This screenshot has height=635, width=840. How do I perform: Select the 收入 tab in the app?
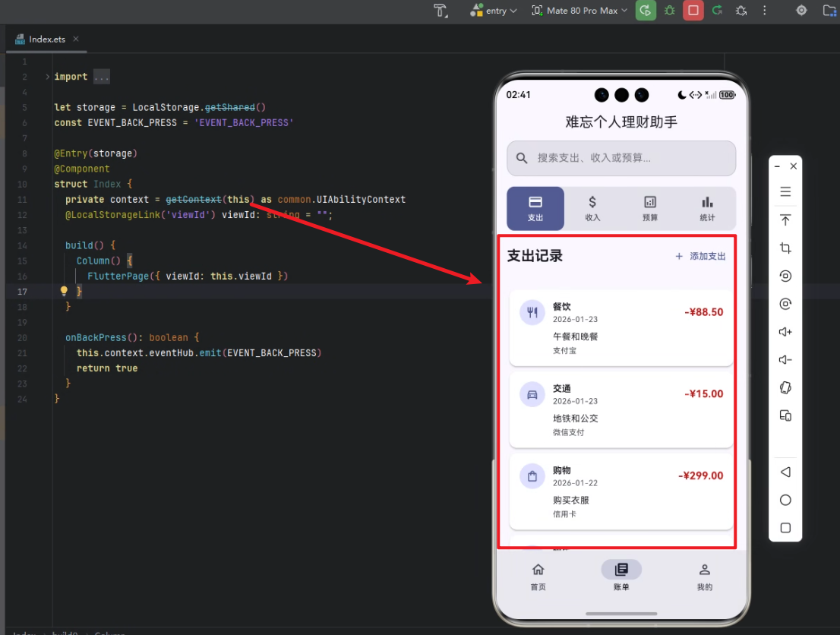(x=592, y=208)
